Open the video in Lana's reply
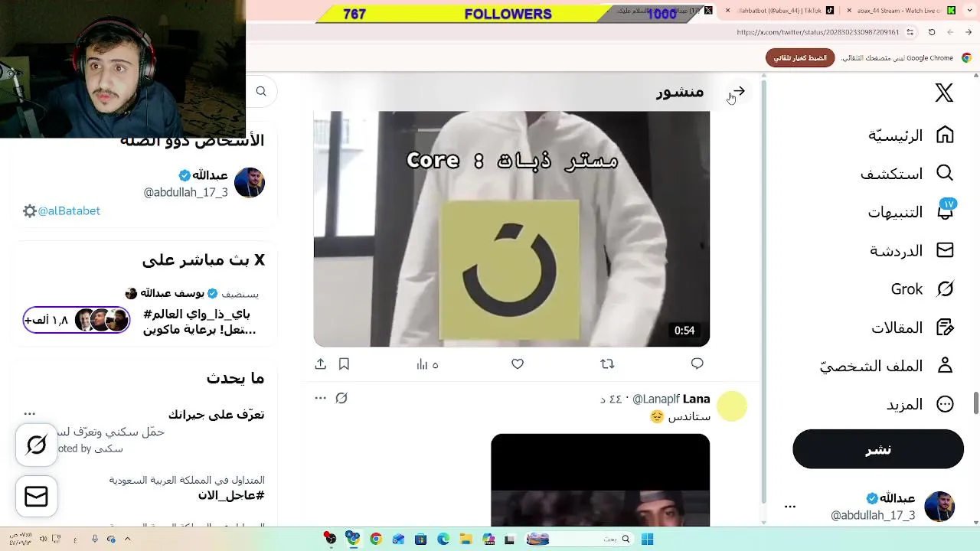Image resolution: width=980 pixels, height=551 pixels. point(600,480)
